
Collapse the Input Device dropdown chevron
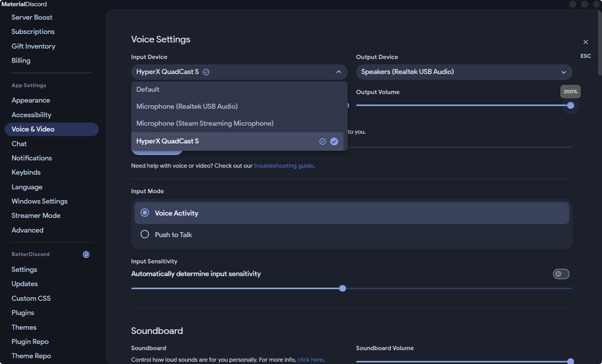(339, 72)
